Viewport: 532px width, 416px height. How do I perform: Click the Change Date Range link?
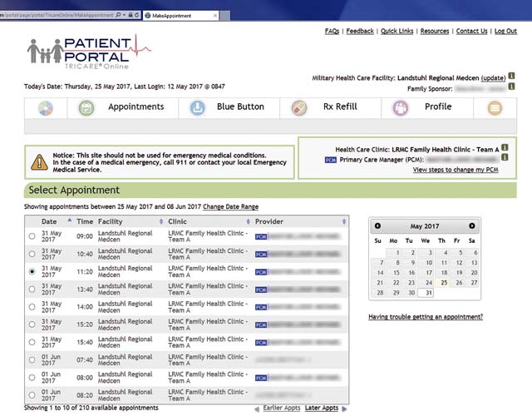click(x=230, y=206)
